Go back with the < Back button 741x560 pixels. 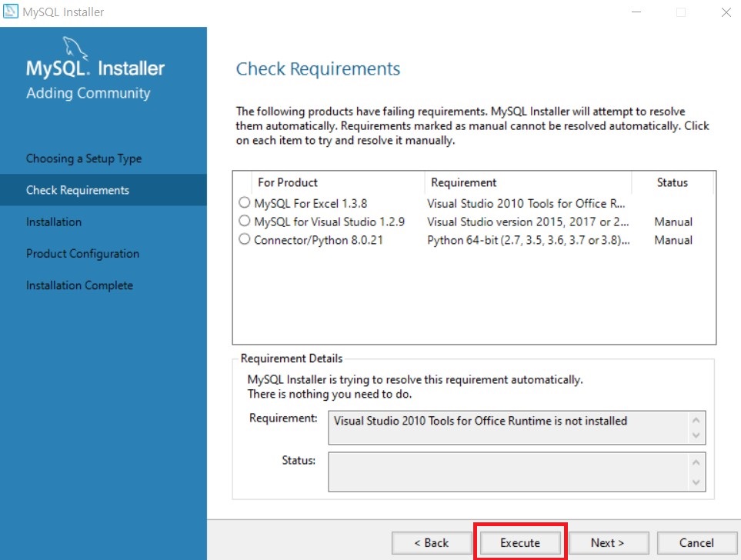(432, 542)
